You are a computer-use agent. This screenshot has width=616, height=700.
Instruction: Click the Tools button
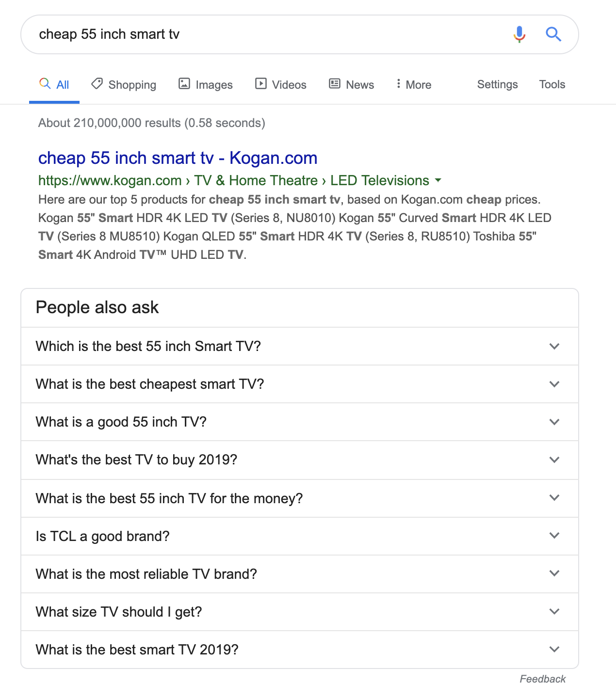552,84
